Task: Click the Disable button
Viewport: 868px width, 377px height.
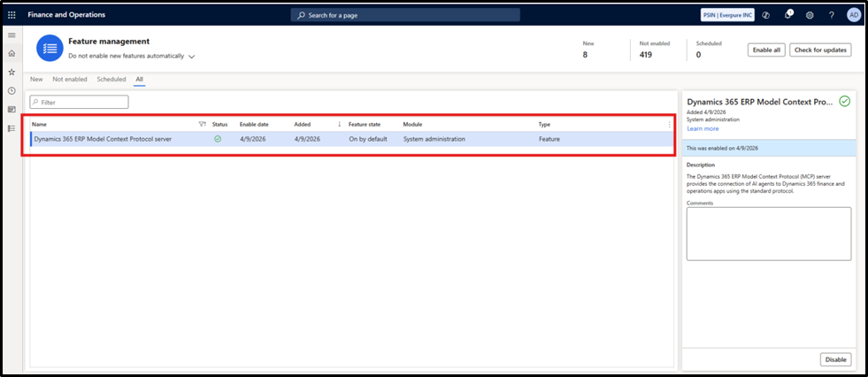Action: point(836,359)
